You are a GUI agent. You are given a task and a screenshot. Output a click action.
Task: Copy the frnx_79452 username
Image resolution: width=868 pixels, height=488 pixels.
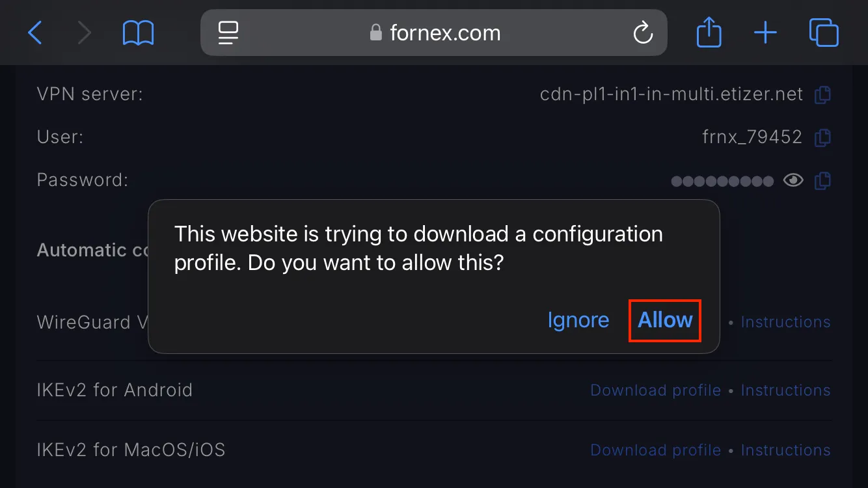(x=823, y=137)
